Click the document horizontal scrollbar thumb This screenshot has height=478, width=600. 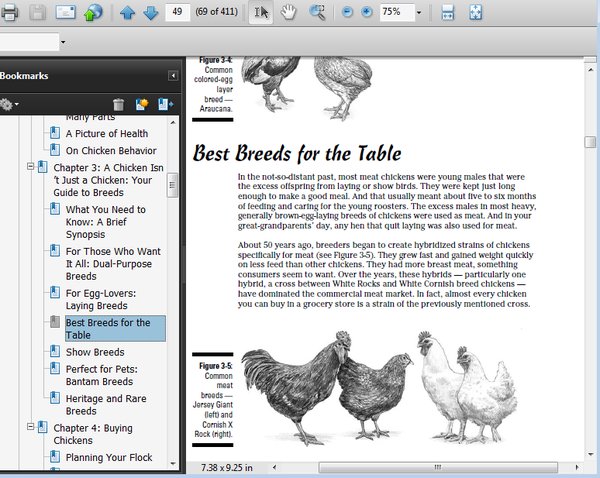coord(438,467)
